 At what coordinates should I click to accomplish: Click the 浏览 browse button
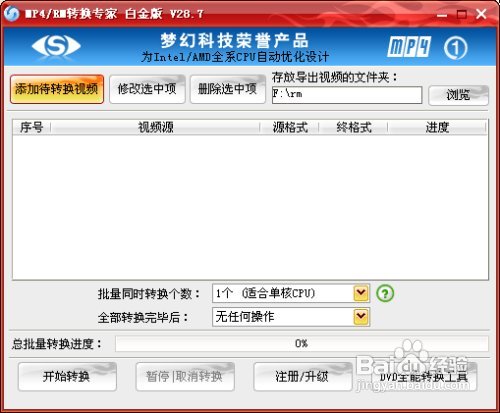click(458, 95)
